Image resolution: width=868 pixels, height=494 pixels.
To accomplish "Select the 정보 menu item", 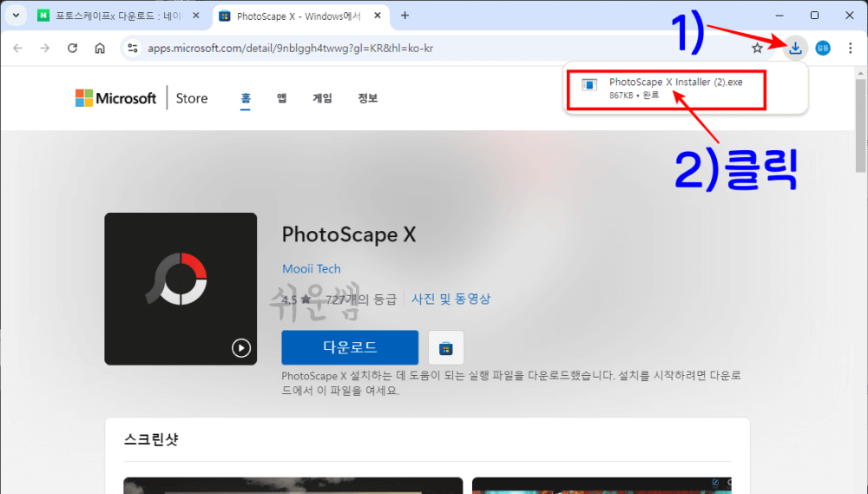I will coord(367,98).
